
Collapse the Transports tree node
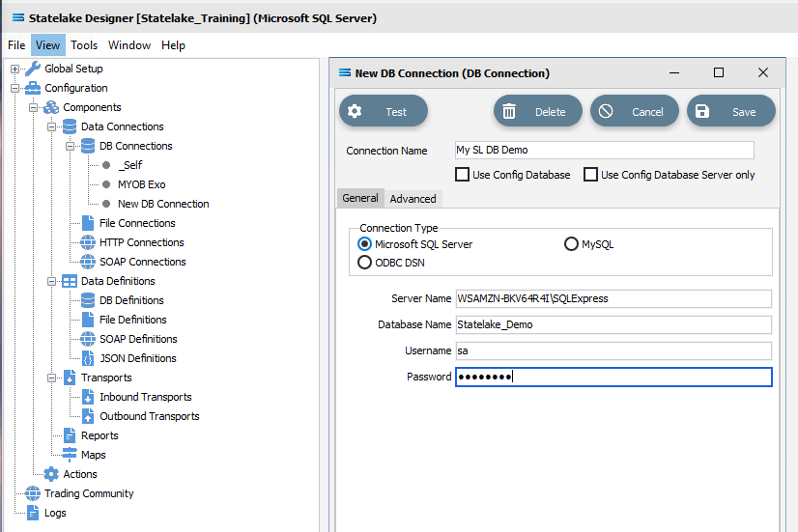(51, 378)
